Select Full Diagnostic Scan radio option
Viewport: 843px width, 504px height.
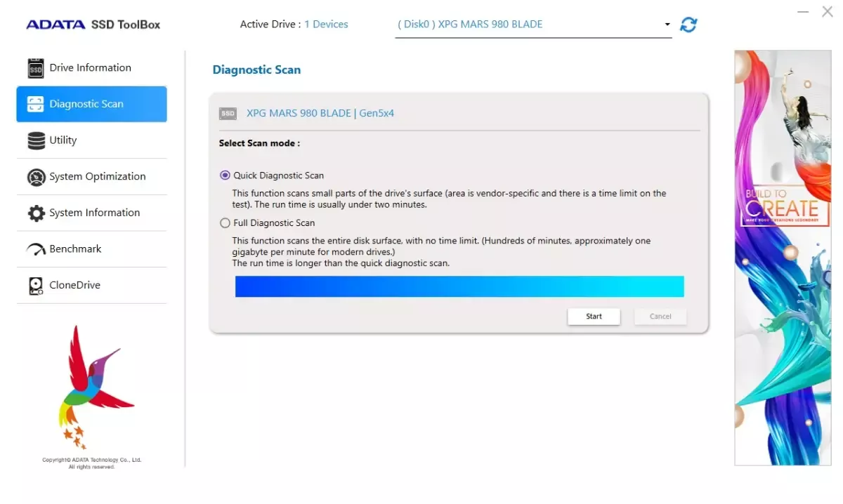pyautogui.click(x=225, y=223)
